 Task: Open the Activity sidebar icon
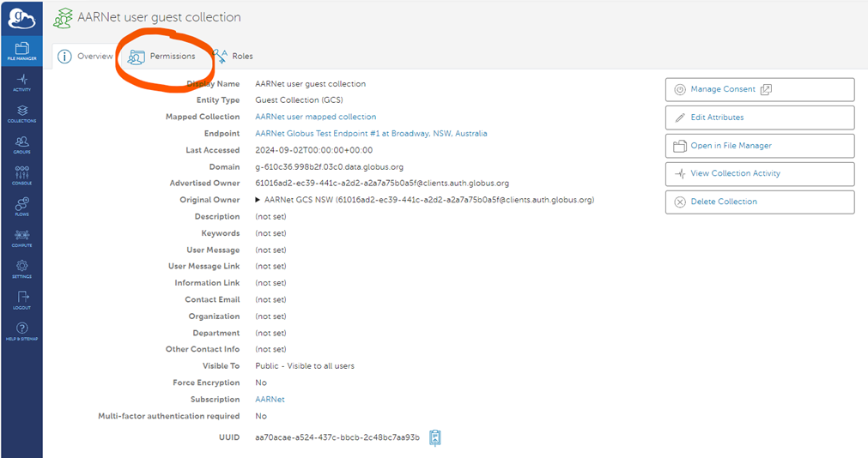click(22, 82)
